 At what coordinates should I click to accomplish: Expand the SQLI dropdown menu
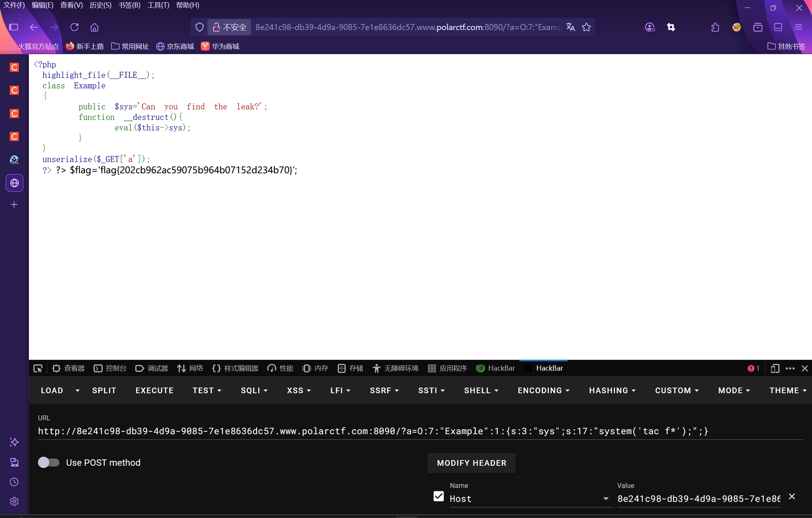pyautogui.click(x=254, y=391)
